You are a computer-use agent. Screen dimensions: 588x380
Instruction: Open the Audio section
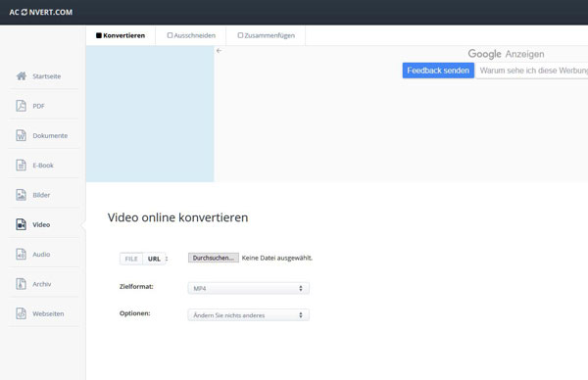pos(41,254)
